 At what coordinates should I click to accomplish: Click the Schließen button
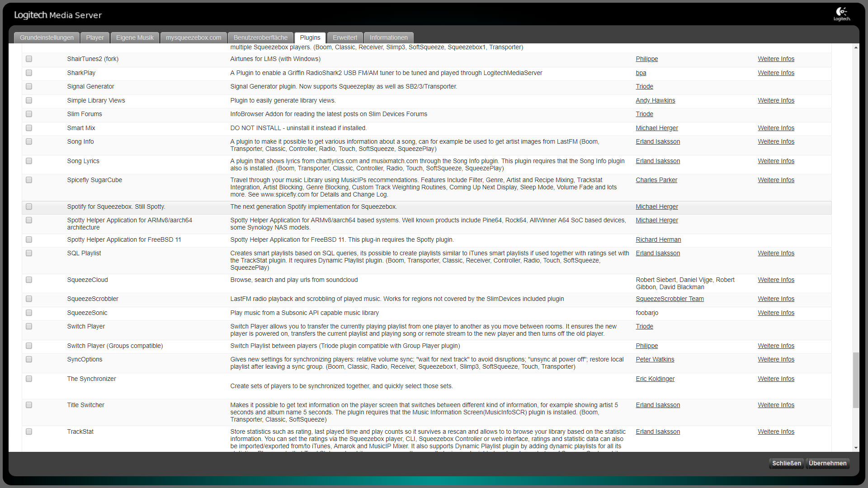coord(786,463)
